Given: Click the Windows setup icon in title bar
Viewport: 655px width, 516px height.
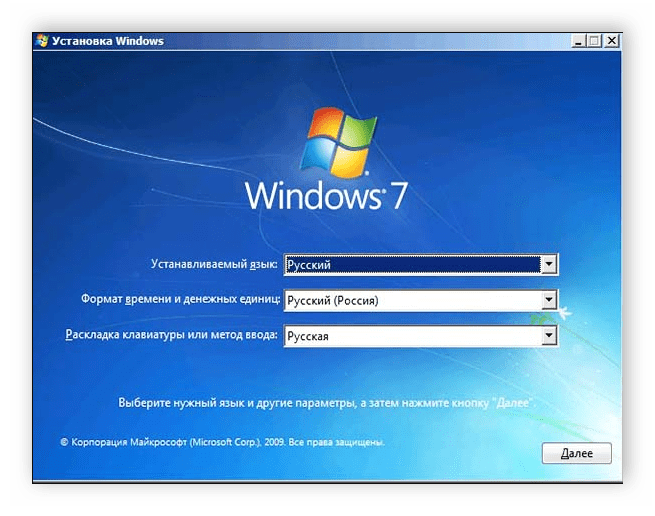Looking at the screenshot, I should (x=42, y=41).
